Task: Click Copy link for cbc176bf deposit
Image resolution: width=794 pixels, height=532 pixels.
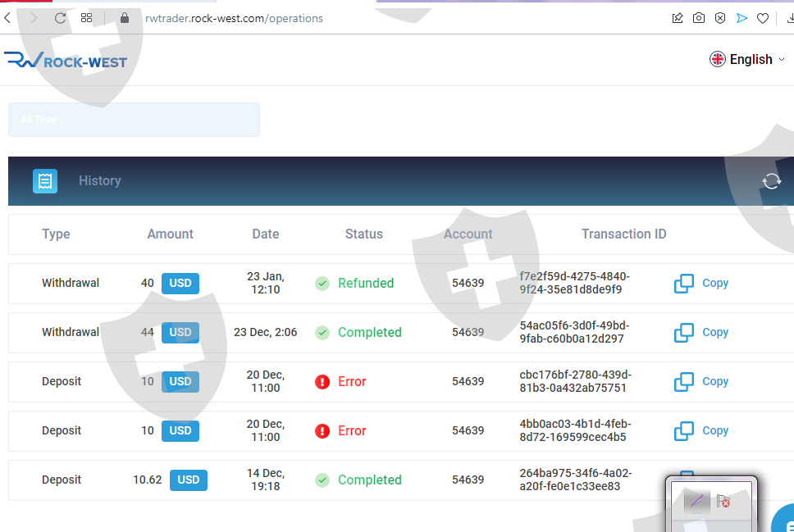Action: pyautogui.click(x=700, y=382)
